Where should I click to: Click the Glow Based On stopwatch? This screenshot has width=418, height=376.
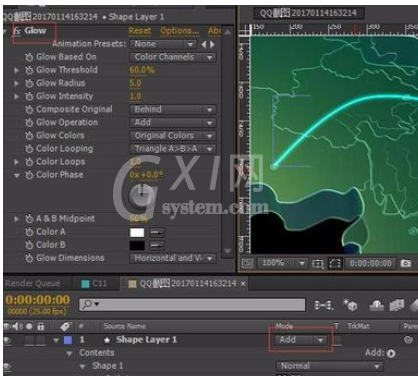coord(29,57)
